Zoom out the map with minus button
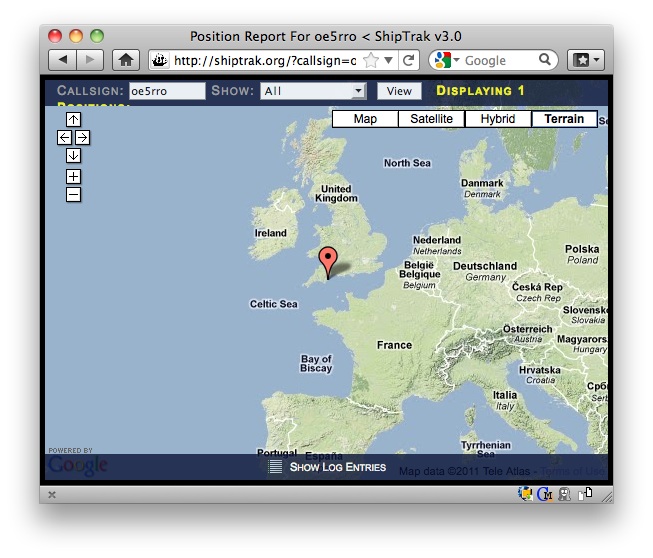This screenshot has width=653, height=558. coord(73,194)
